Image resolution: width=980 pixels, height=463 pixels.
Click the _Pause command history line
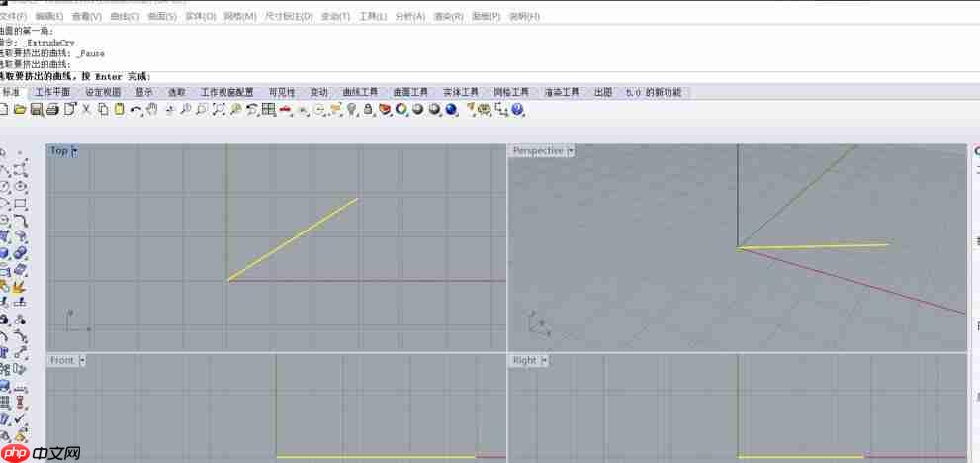(x=51, y=53)
